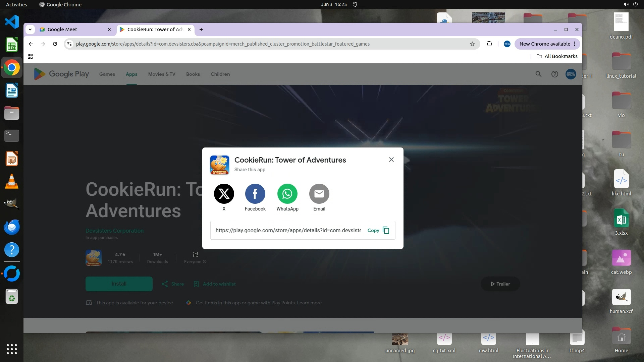Share through WhatsApp icon

287,194
